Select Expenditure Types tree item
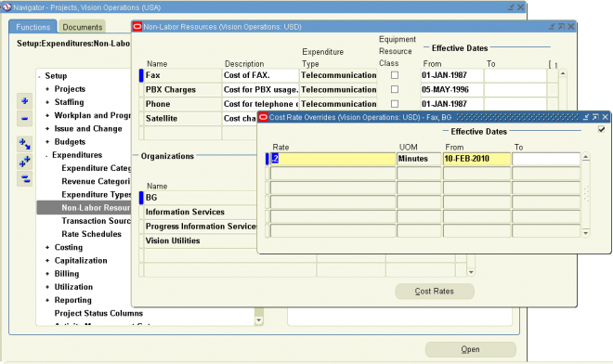The width and height of the screenshot is (613, 364). point(97,195)
